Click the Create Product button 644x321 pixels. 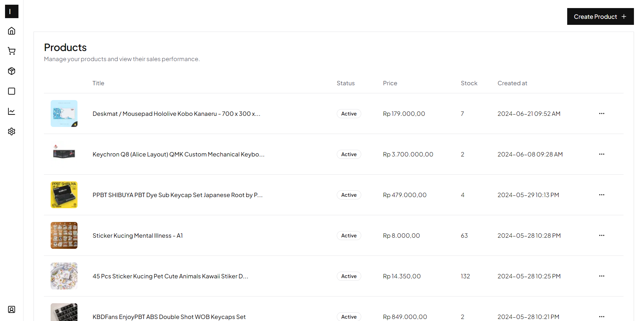click(x=600, y=16)
